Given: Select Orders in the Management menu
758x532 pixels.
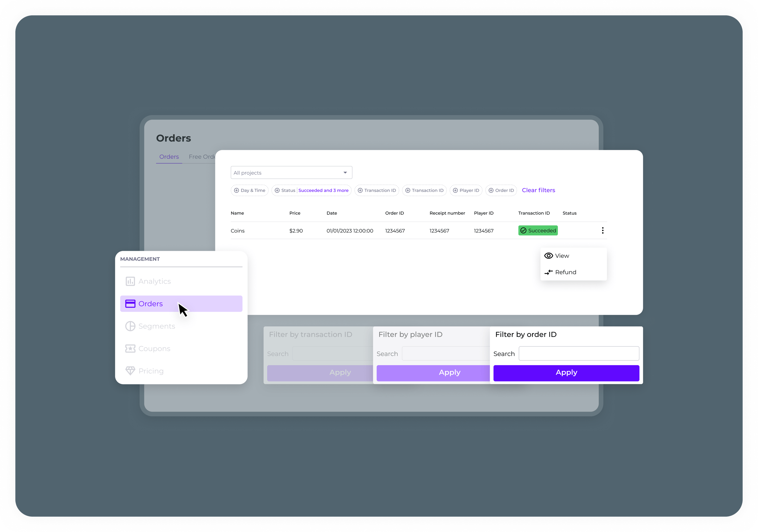Looking at the screenshot, I should click(181, 304).
